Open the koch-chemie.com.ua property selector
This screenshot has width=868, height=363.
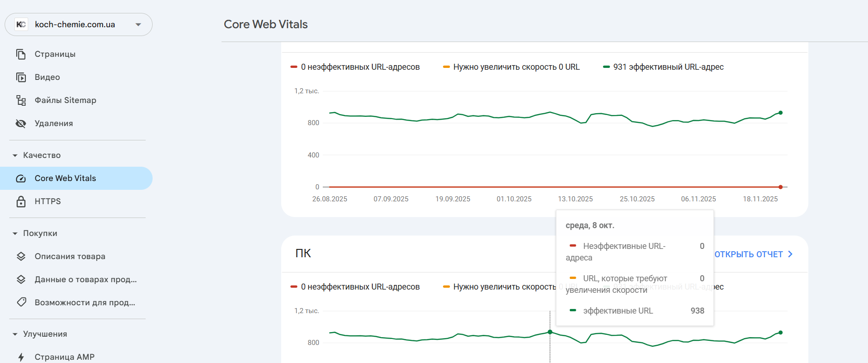pyautogui.click(x=78, y=24)
